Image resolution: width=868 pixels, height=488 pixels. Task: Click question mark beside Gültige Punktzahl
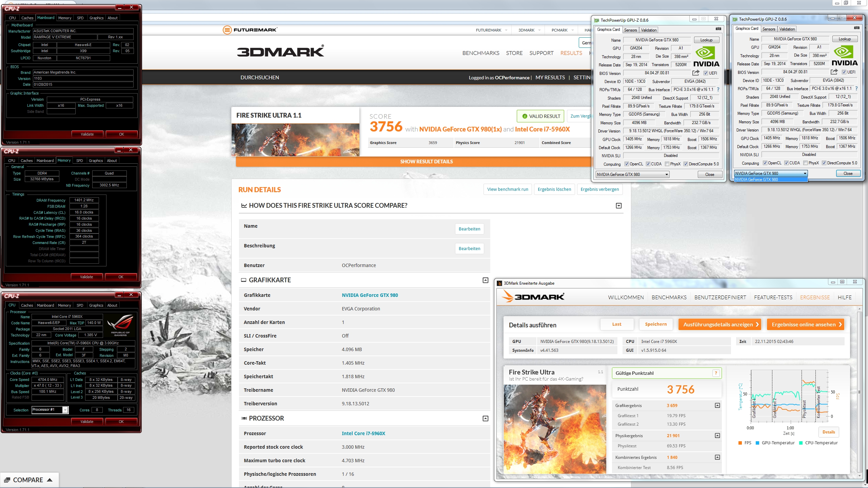716,373
